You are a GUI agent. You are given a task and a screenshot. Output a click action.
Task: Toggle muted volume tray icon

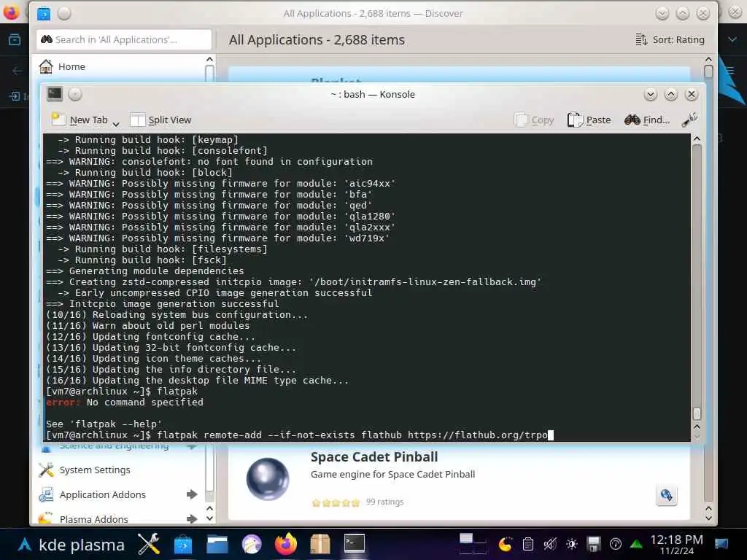[550, 544]
